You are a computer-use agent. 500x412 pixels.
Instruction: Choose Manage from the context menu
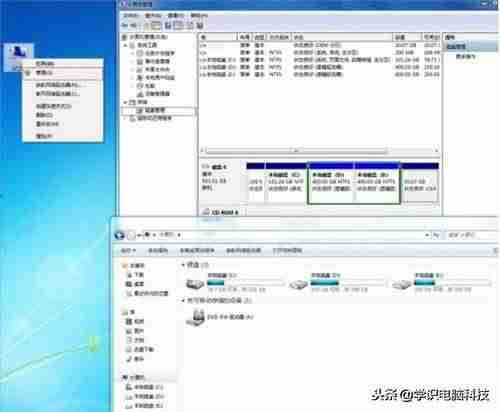tap(44, 72)
